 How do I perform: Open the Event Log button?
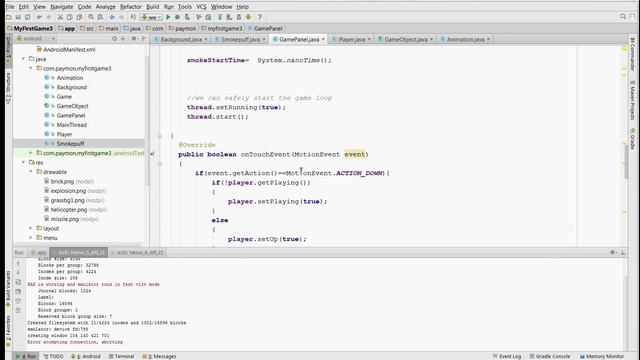pos(507,356)
